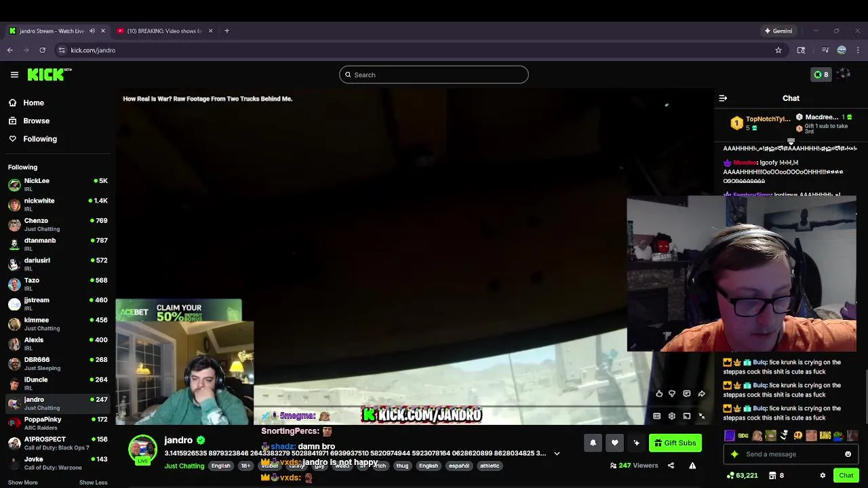
Task: Click the BDG emote in quick emotes
Action: click(x=743, y=436)
